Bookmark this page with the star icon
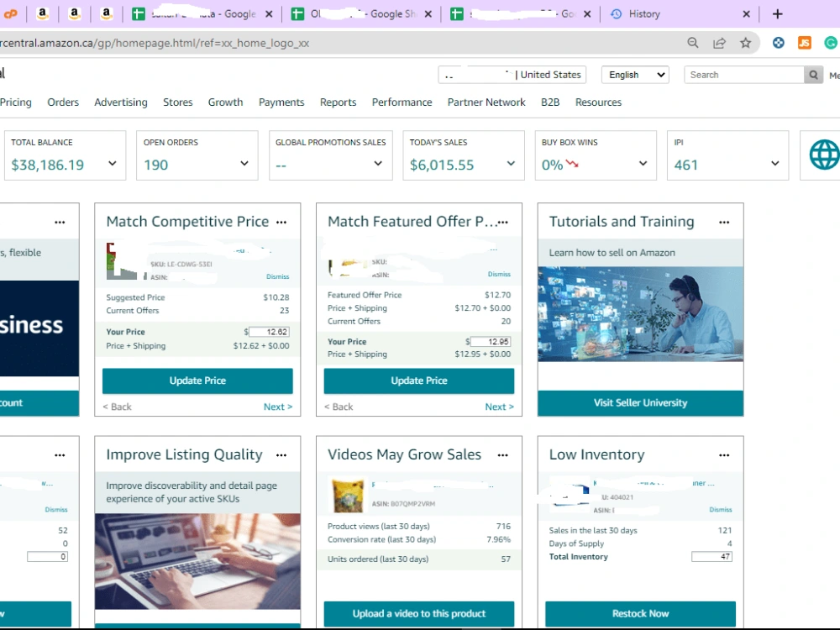840x630 pixels. [x=745, y=43]
